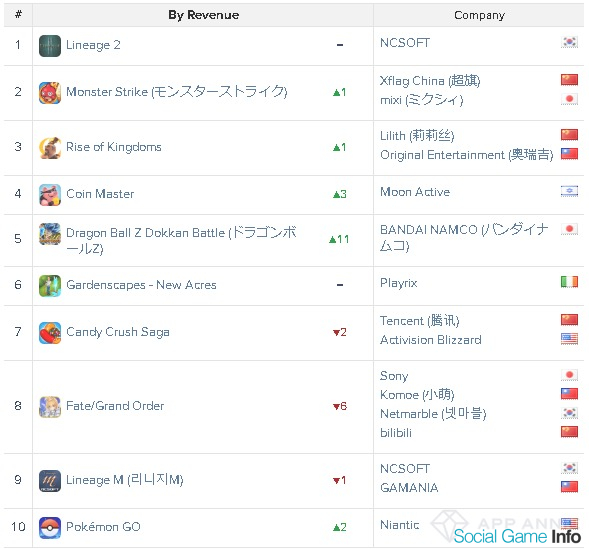Open the Fate/Grand Order icon
The image size is (589, 549).
(50, 407)
